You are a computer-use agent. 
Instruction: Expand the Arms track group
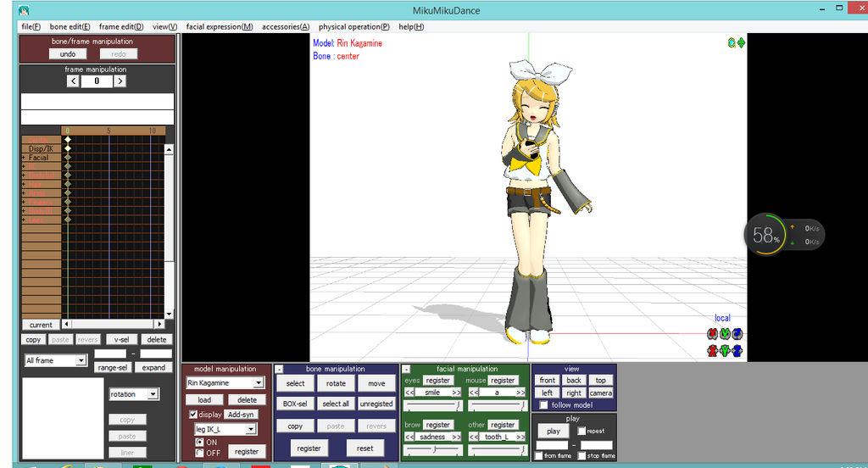[x=24, y=193]
